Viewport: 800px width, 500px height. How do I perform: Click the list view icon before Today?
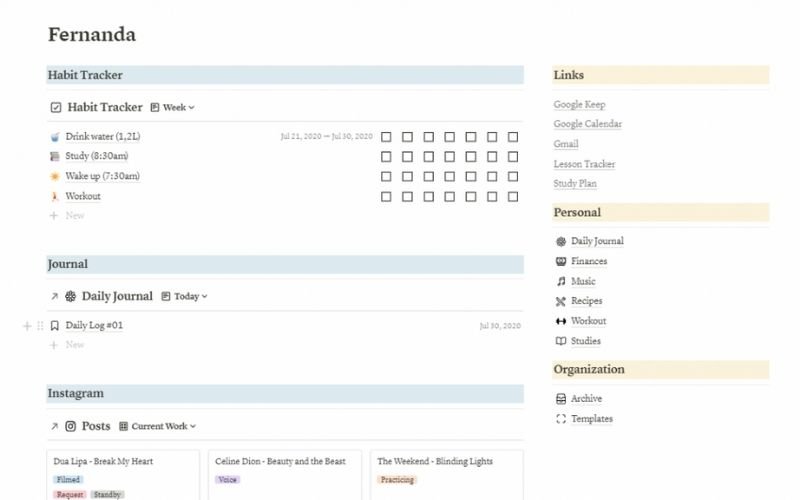(166, 296)
